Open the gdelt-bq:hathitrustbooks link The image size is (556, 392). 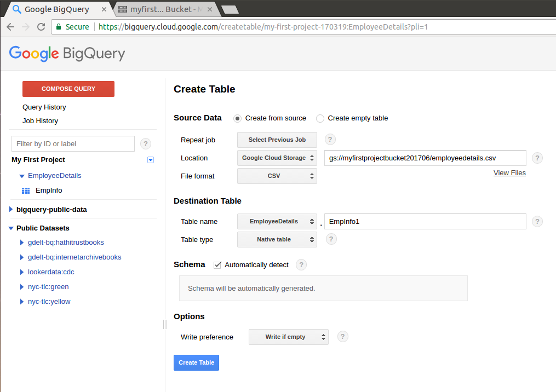(x=66, y=243)
